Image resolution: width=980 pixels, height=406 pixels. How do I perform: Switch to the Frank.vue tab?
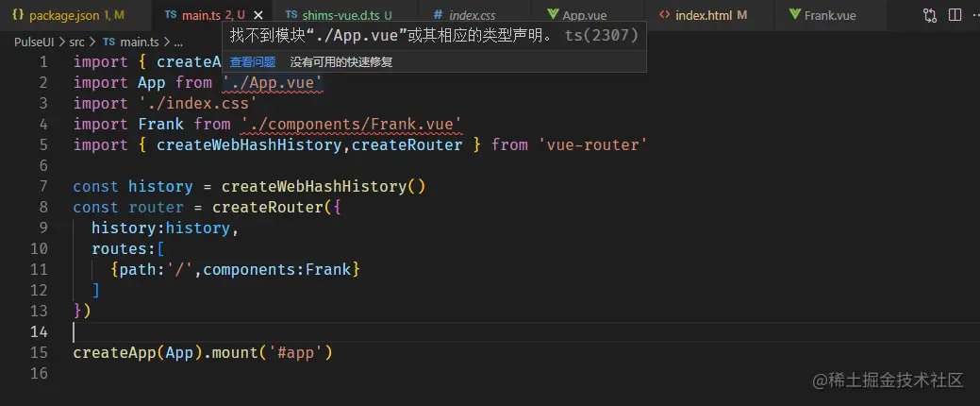829,15
